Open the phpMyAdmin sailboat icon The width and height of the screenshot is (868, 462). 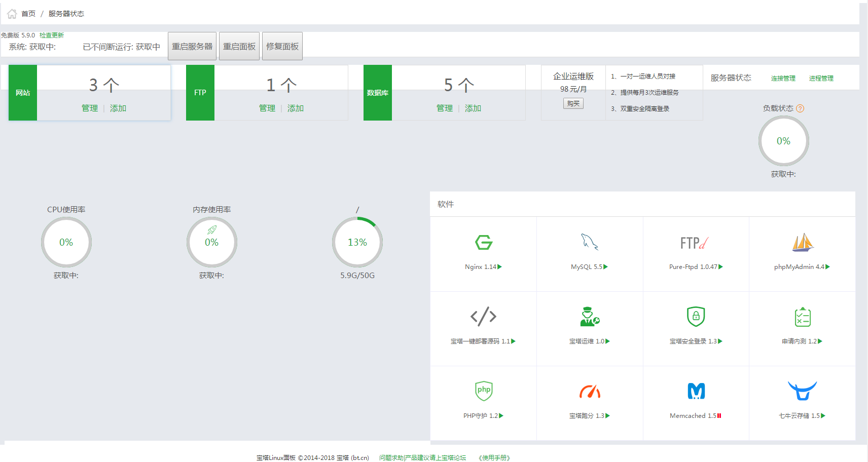coord(803,243)
